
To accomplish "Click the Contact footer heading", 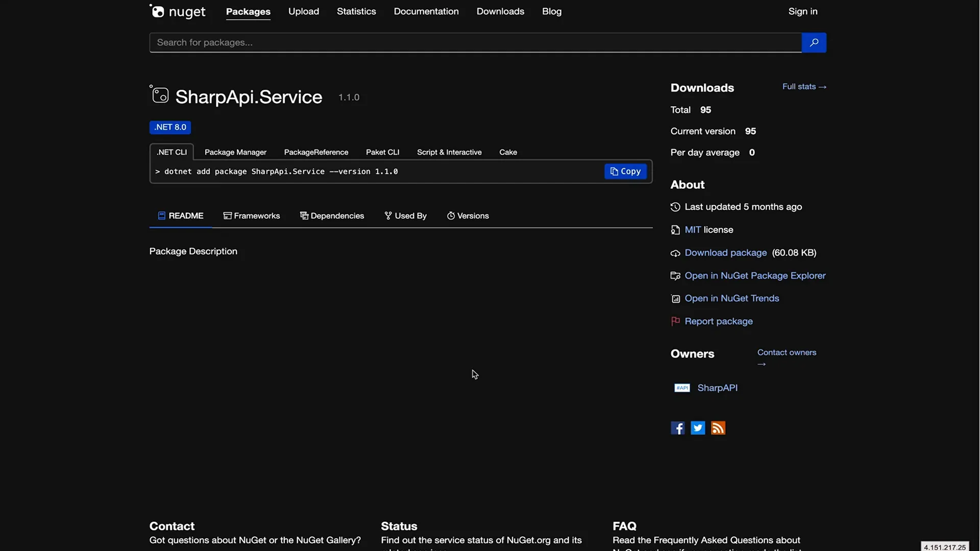I will (171, 526).
